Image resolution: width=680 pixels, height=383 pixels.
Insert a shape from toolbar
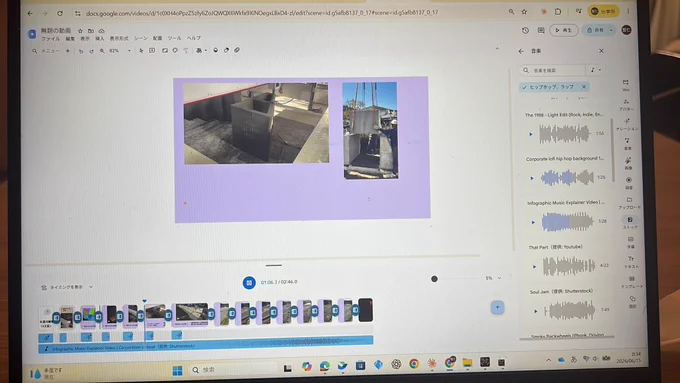coord(175,50)
